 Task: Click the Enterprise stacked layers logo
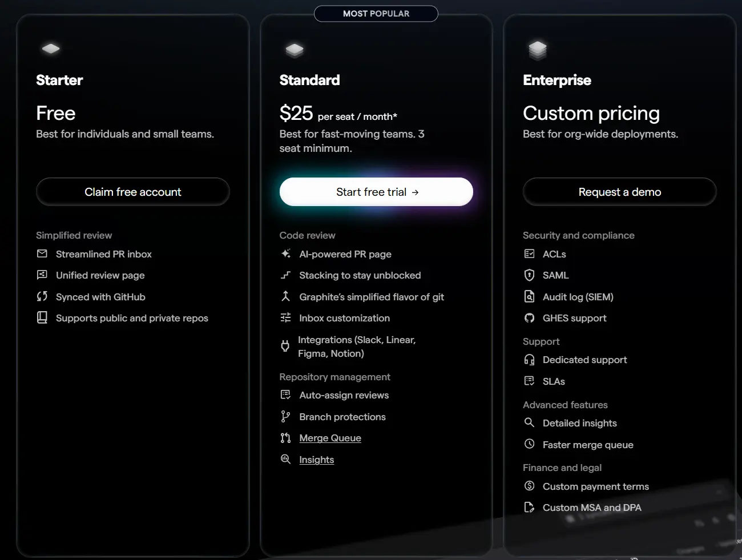(x=538, y=50)
